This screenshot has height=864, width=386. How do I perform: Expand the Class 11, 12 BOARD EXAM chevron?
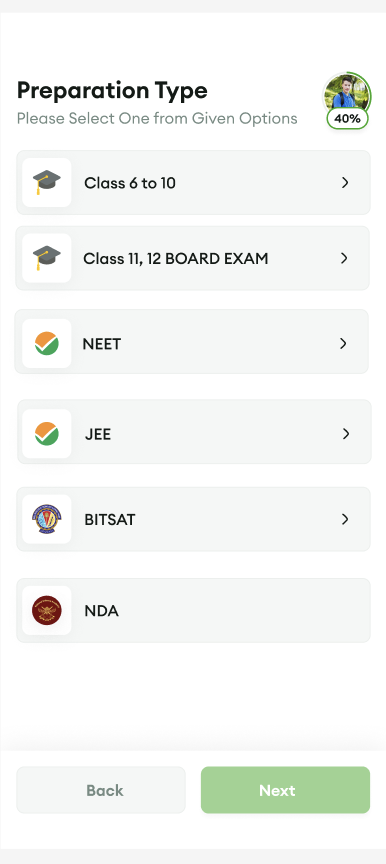pyautogui.click(x=344, y=258)
